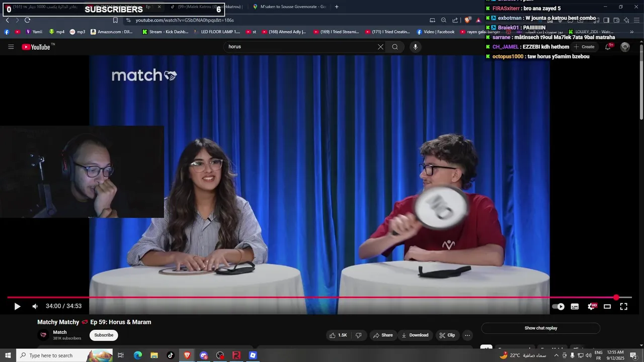This screenshot has height=362, width=644.
Task: Open the Windows Start menu
Action: 8,355
